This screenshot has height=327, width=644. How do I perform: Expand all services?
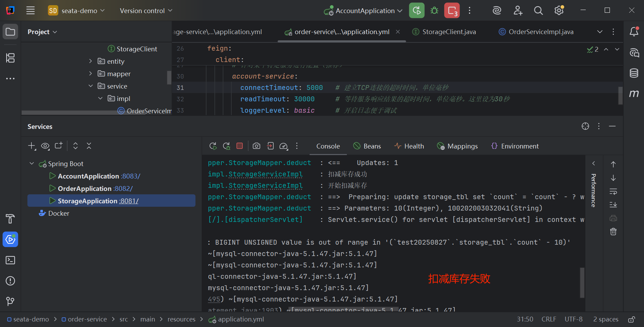click(x=76, y=146)
